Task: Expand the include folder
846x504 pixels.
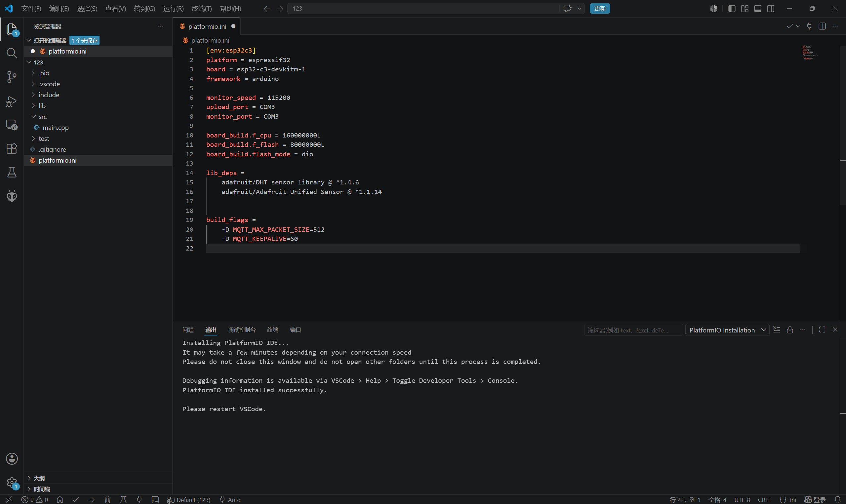Action: pos(33,95)
